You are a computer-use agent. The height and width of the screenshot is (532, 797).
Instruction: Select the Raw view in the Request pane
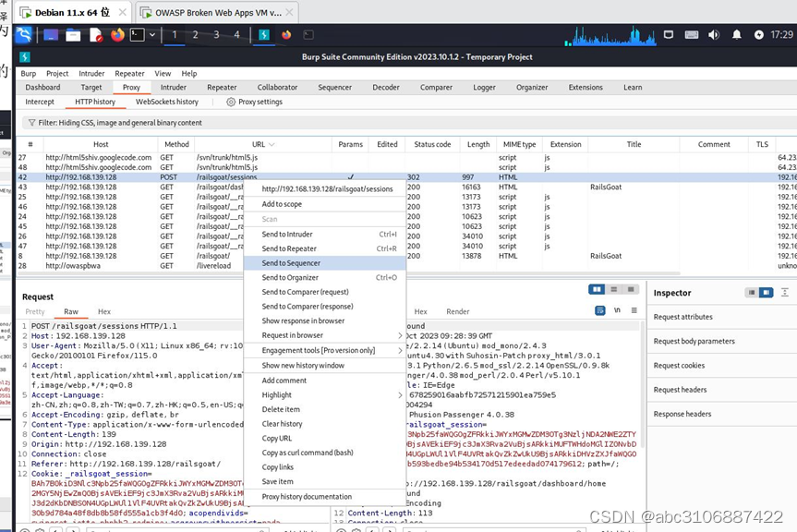(x=71, y=311)
